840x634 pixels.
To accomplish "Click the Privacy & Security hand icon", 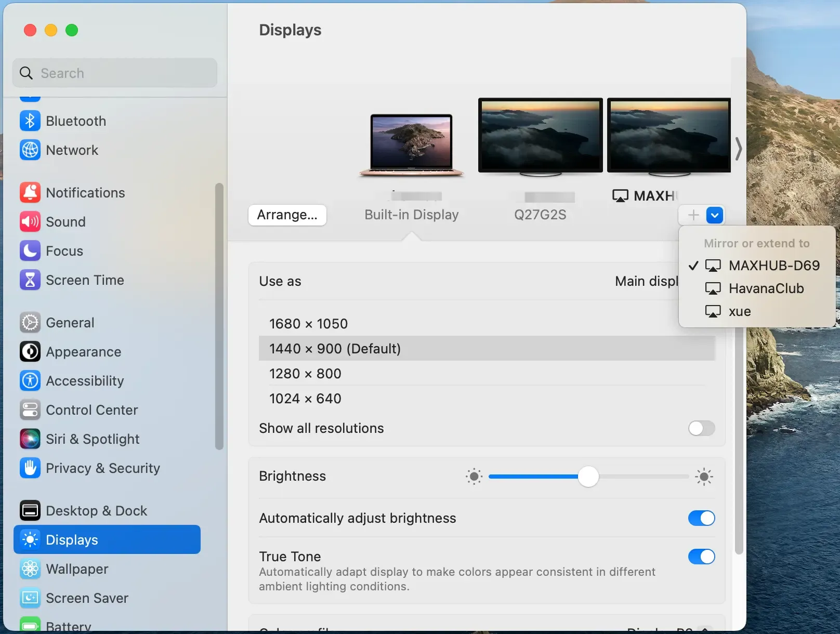I will coord(30,468).
